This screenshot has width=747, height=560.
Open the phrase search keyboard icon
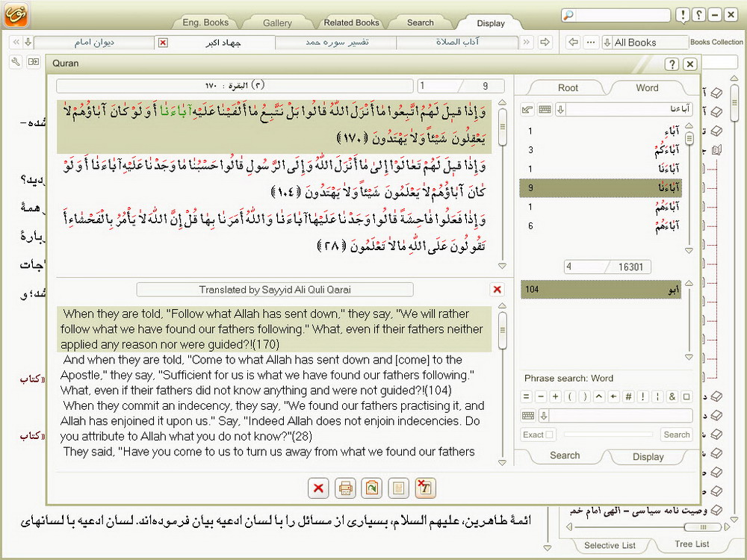coord(528,416)
